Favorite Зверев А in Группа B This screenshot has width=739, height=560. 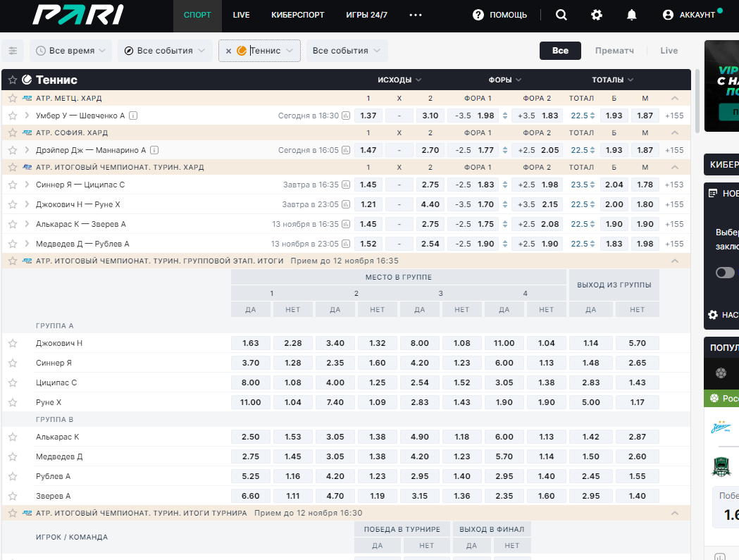(13, 496)
